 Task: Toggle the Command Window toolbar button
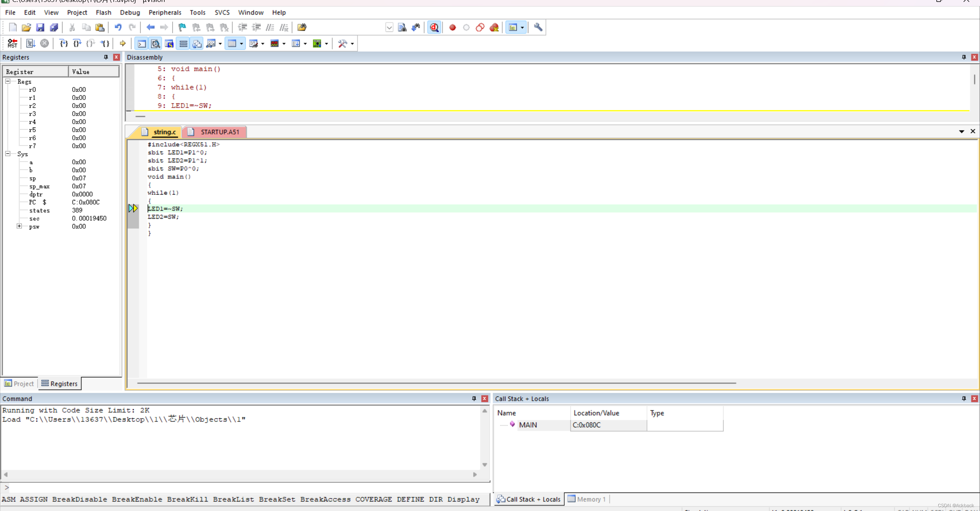(142, 43)
